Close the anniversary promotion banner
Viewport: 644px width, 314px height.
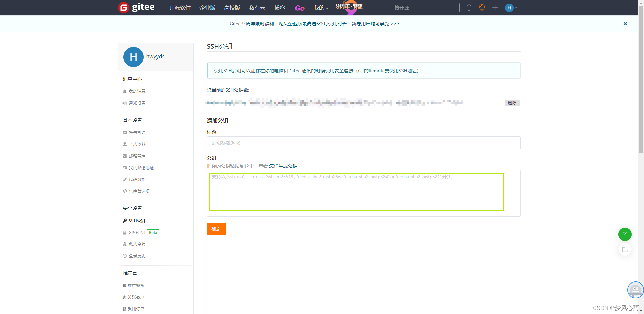(625, 24)
